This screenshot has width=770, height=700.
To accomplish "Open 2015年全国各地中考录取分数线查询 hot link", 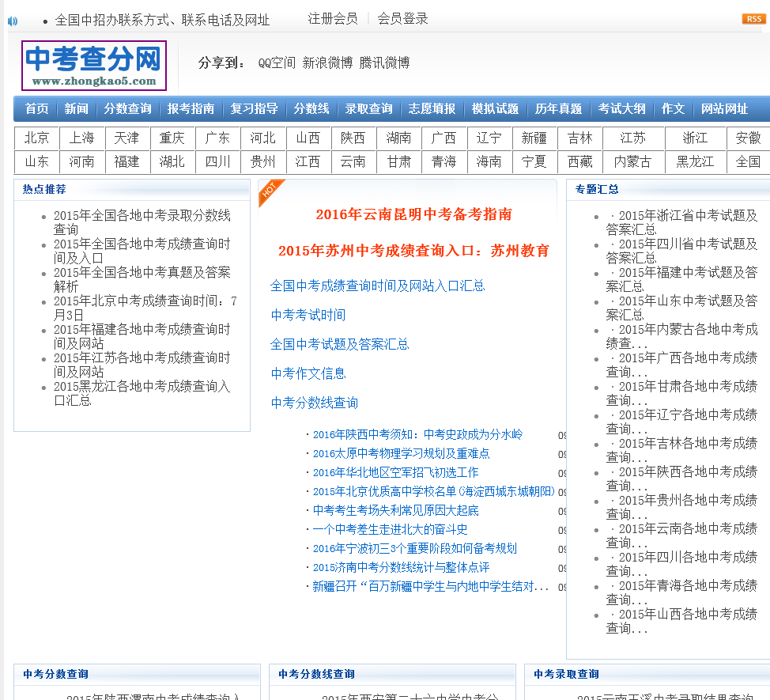I will [x=142, y=222].
